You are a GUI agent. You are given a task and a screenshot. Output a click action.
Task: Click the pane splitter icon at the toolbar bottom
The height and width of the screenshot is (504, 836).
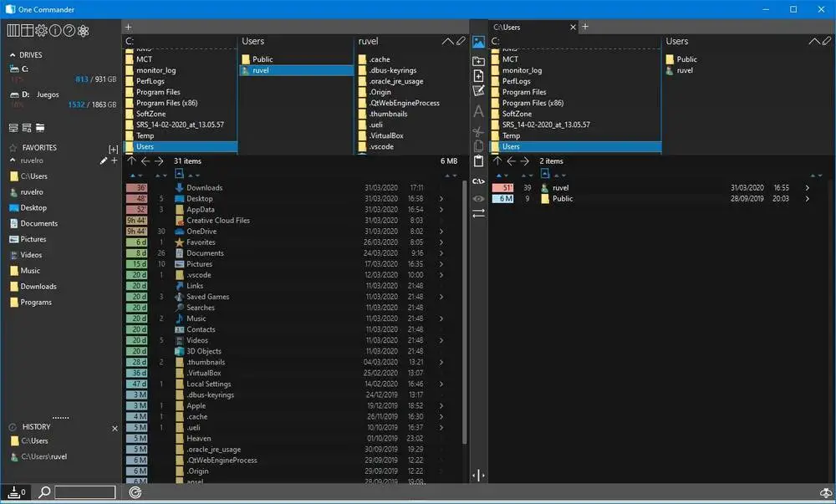(x=478, y=476)
